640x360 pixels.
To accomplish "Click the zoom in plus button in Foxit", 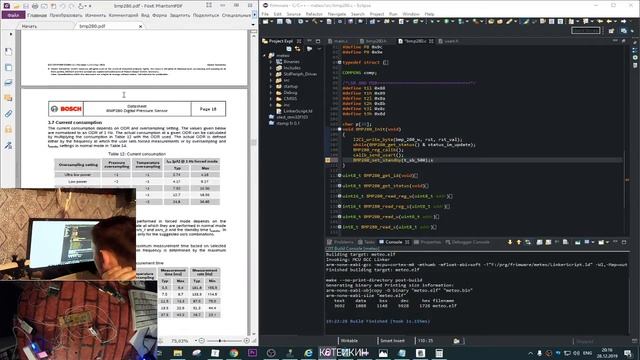I will (247, 340).
